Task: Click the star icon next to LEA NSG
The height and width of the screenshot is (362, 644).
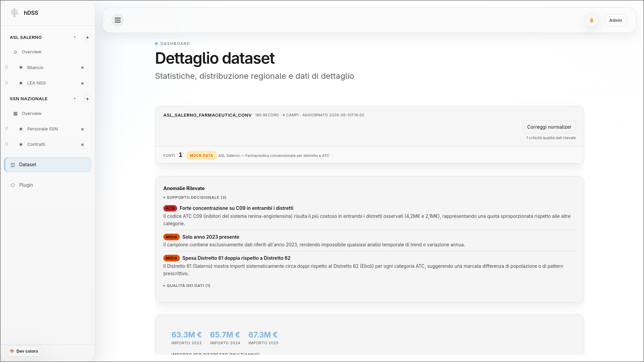Action: 21,83
